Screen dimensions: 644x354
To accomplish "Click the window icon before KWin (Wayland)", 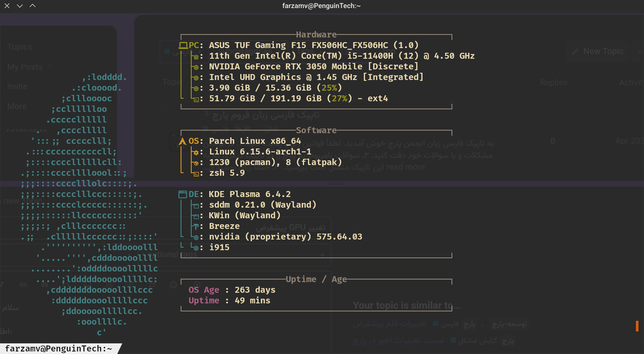I will (196, 216).
